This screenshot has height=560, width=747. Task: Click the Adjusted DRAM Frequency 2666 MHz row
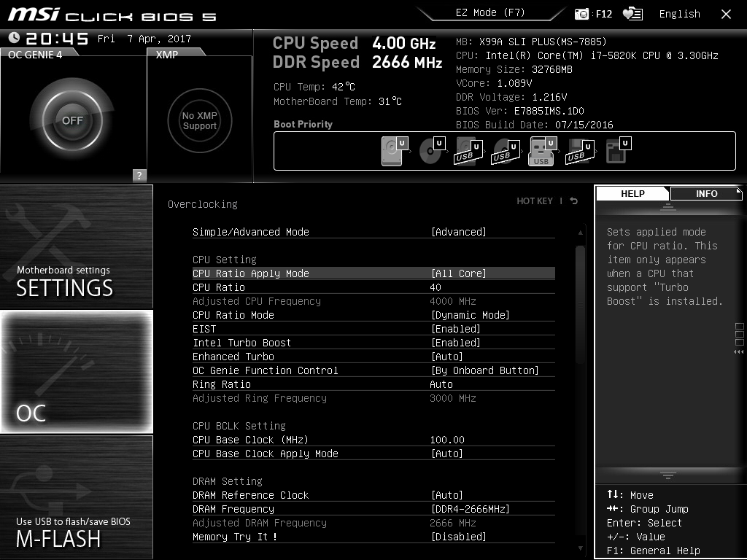point(373,523)
